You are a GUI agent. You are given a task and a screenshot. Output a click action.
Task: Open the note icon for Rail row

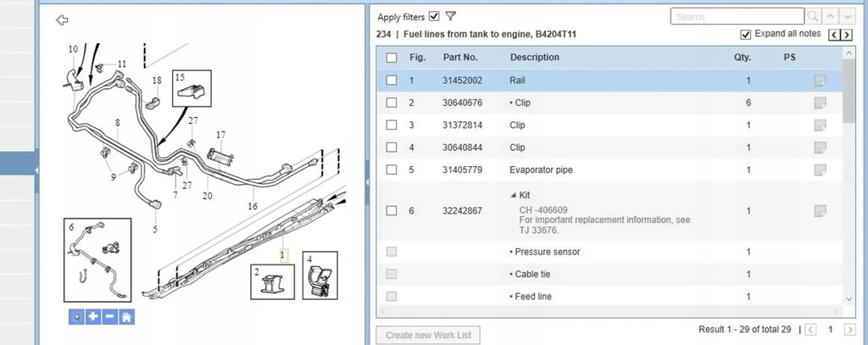pos(820,81)
